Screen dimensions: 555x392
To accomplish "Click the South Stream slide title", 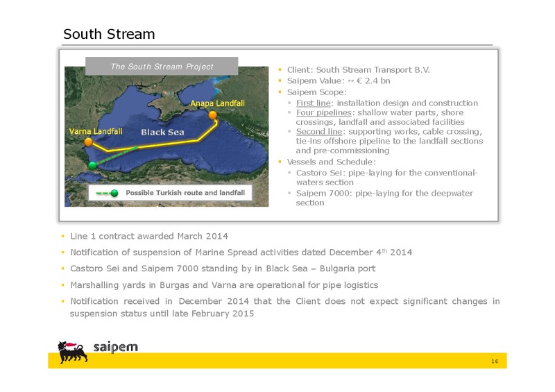I will pos(109,35).
